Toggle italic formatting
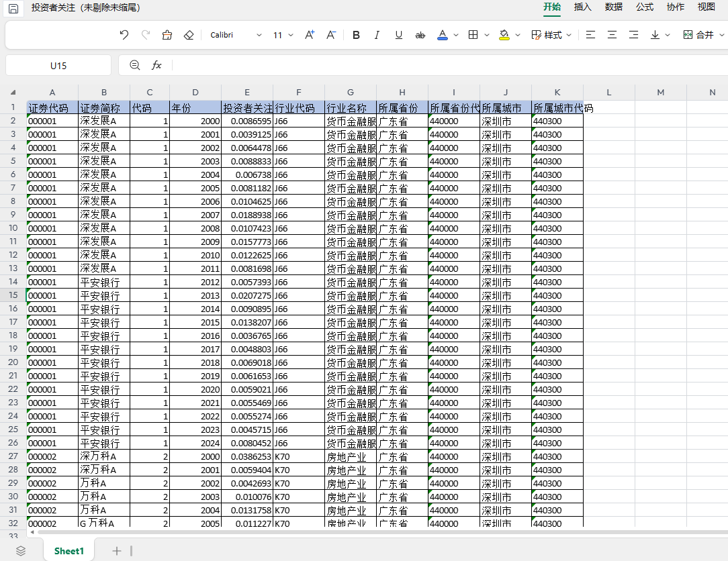The image size is (728, 561). click(x=377, y=35)
